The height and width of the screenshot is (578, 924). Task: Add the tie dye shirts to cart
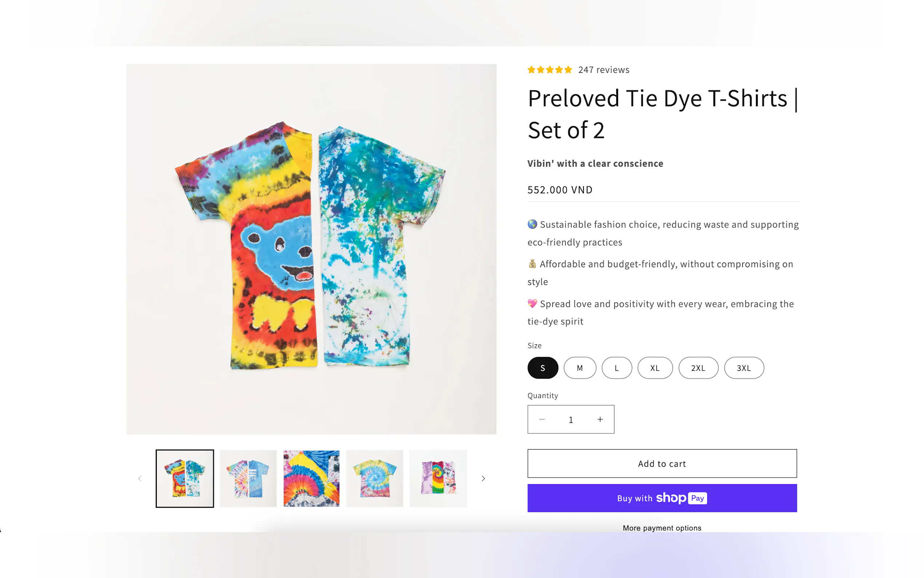[662, 463]
